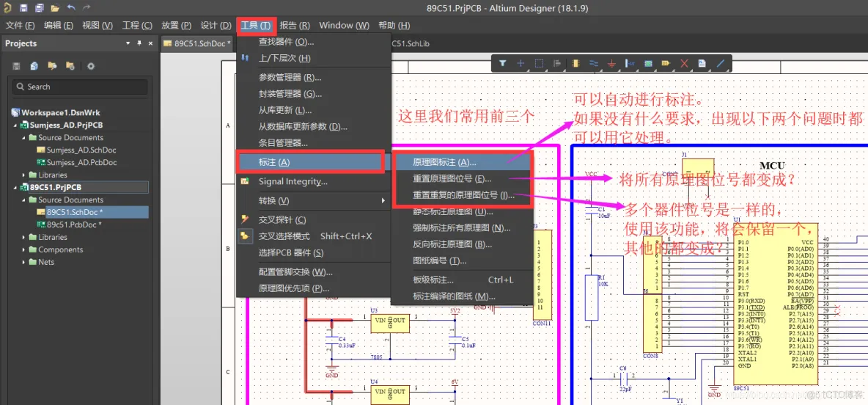Viewport: 868px width, 405px height.
Task: Open the 放置 (P) menu
Action: click(x=176, y=26)
